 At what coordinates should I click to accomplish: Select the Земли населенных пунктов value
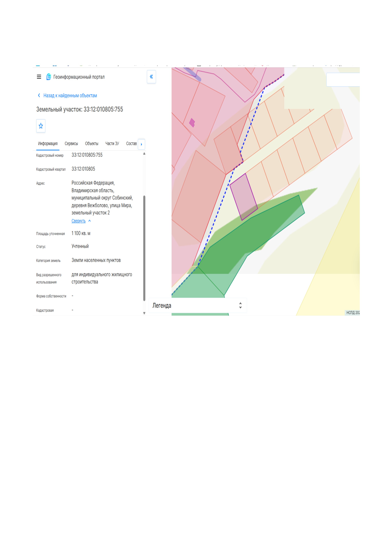tap(96, 260)
